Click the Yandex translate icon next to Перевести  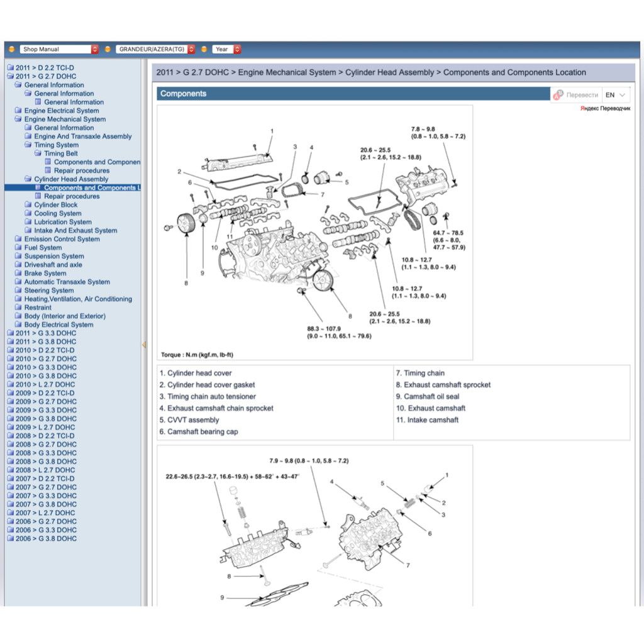coord(558,95)
